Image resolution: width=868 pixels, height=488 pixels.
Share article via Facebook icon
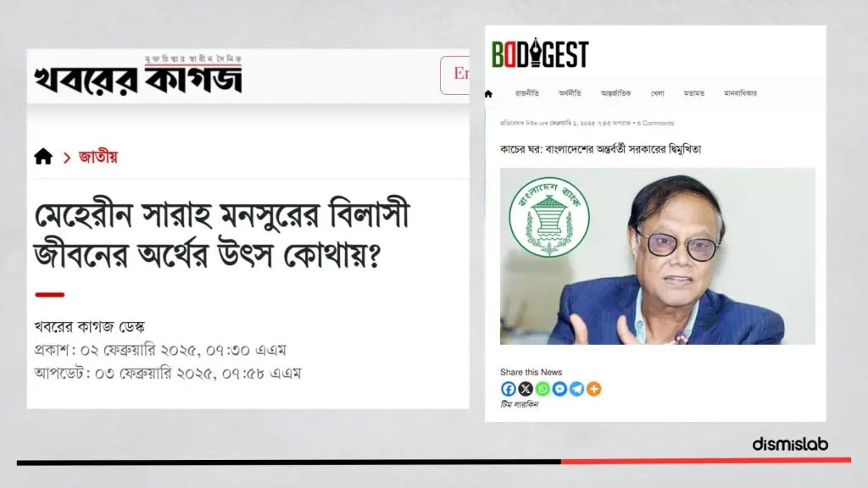pos(509,389)
